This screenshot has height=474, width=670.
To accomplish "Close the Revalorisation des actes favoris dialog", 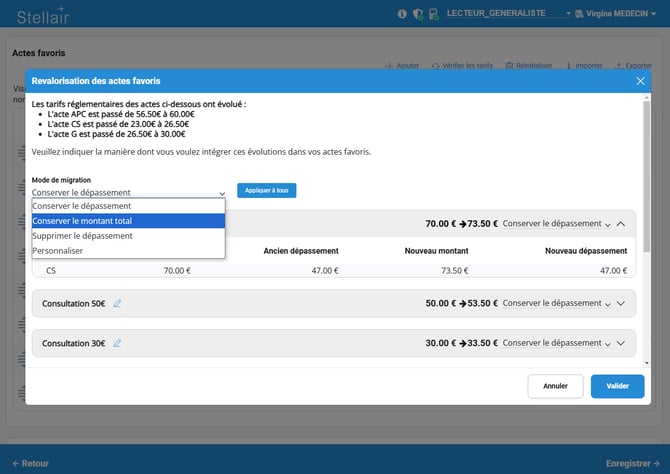I will tap(641, 80).
